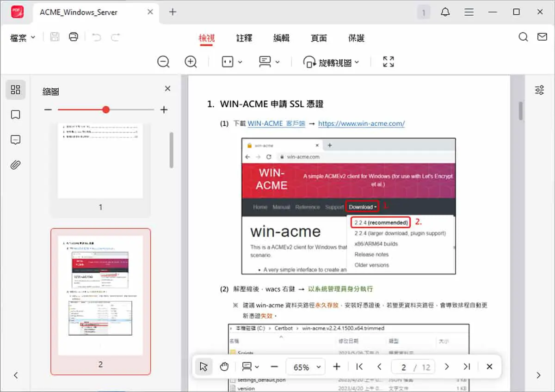Add a new tab
The height and width of the screenshot is (392, 555).
click(x=173, y=12)
